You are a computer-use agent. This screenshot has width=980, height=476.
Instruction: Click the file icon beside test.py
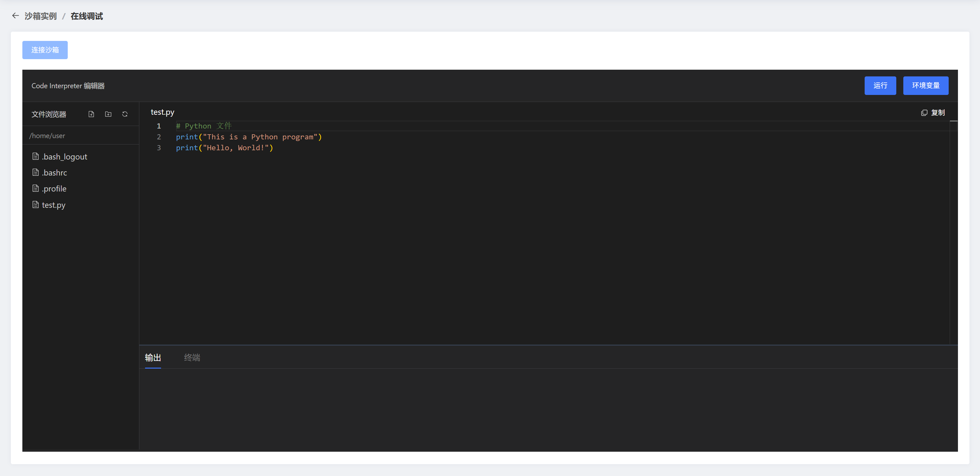click(36, 205)
